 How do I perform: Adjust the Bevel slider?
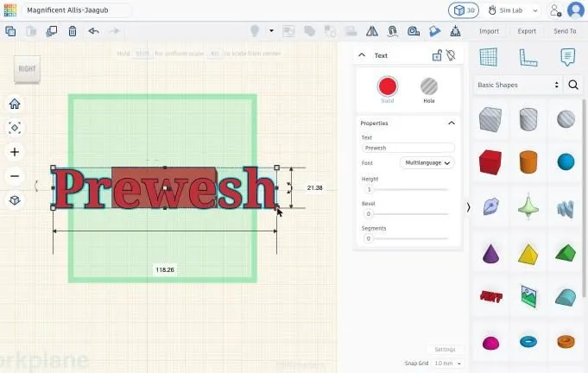point(407,213)
